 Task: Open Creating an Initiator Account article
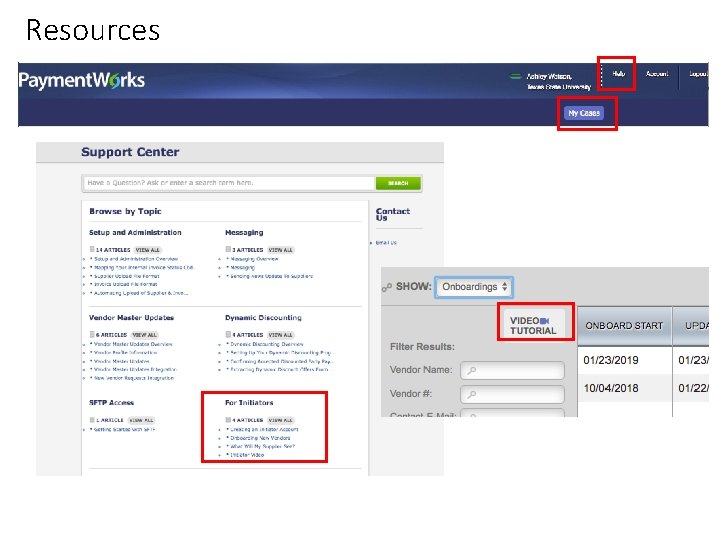coord(264,429)
